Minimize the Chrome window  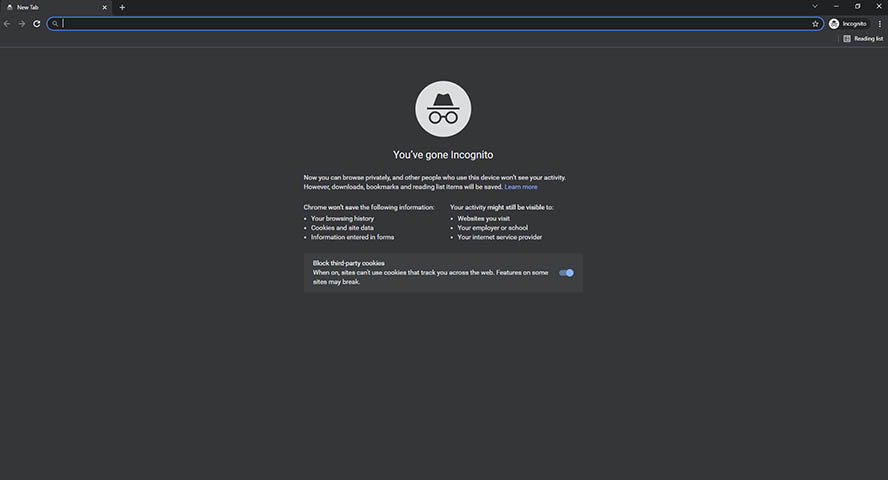[x=836, y=6]
